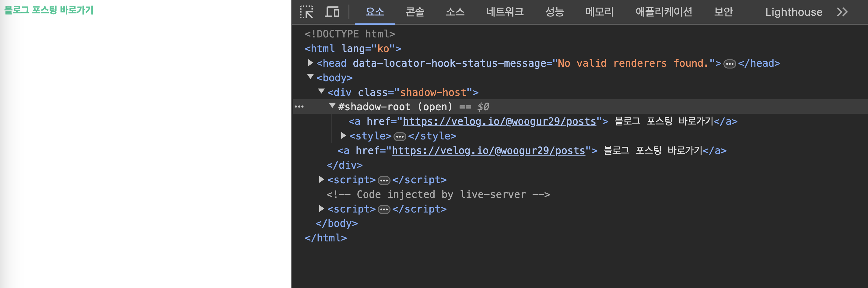Click the closing </head> tag
This screenshot has height=288, width=868.
coord(759,63)
